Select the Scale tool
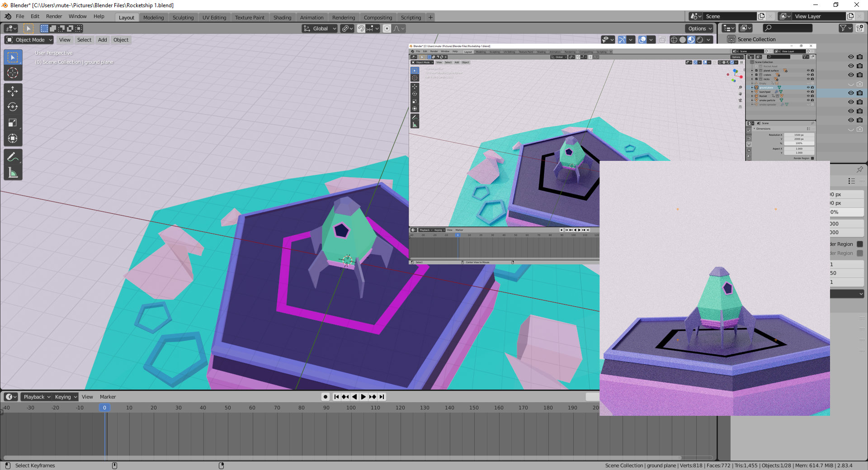The image size is (868, 470). coord(13,122)
